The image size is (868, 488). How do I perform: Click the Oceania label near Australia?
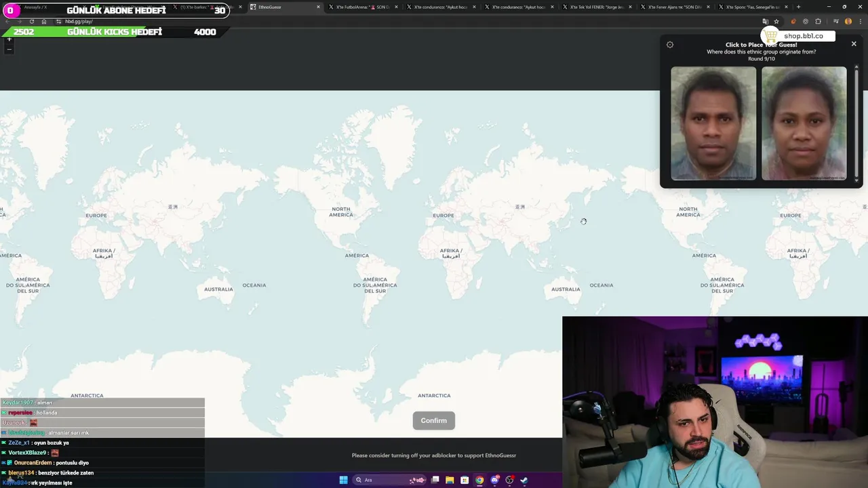[x=601, y=285]
